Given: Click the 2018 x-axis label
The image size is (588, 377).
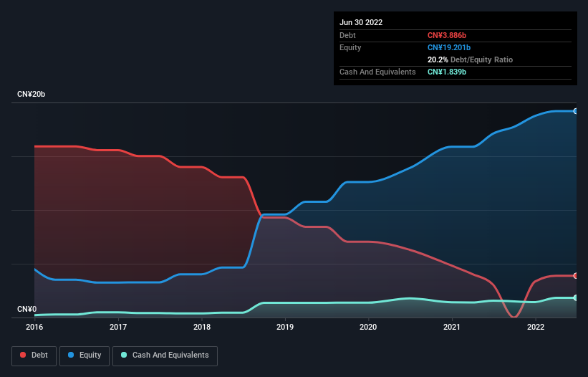Looking at the screenshot, I should 202,327.
